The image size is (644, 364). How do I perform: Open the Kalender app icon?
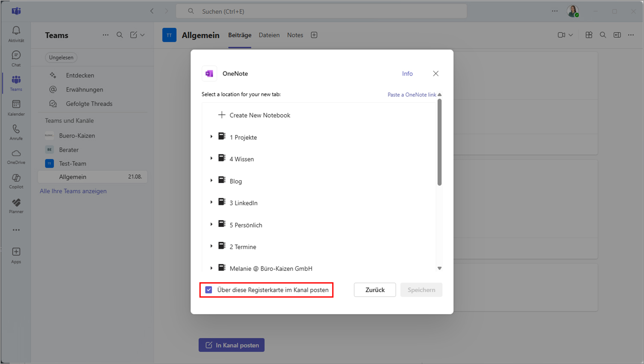point(16,107)
